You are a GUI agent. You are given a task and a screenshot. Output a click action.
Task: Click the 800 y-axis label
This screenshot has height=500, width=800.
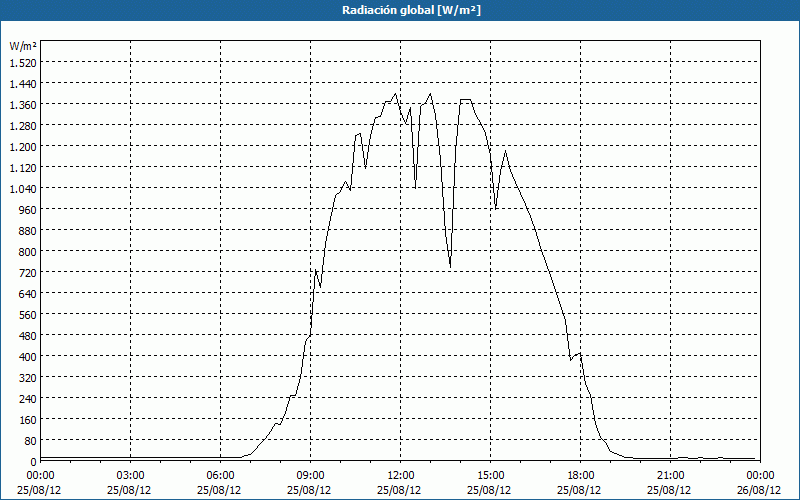[29, 252]
